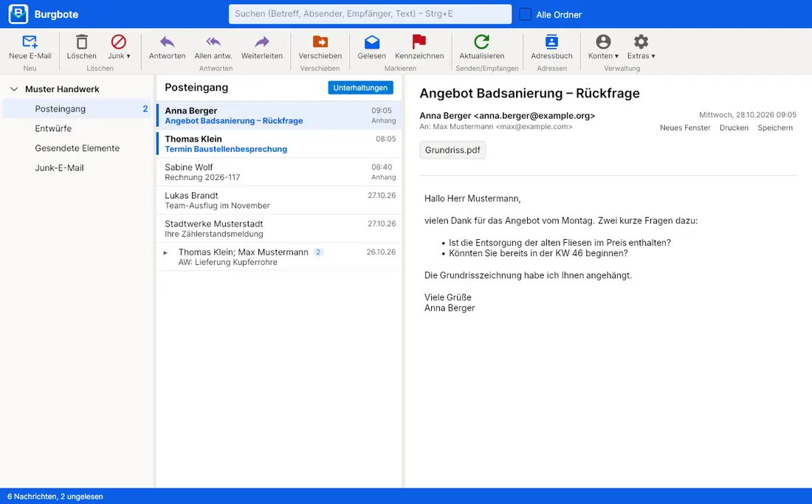This screenshot has height=504, width=812.
Task: Select Thomas Klein's Termin Baustellenbesprechung message
Action: coord(279,144)
